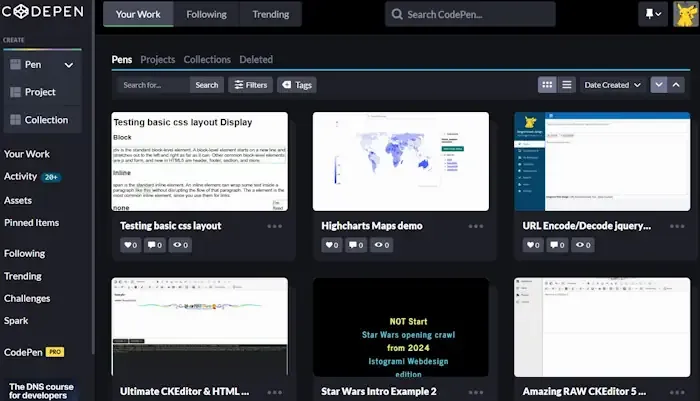Create a new Pen from sidebar
700x401 pixels.
tap(33, 65)
